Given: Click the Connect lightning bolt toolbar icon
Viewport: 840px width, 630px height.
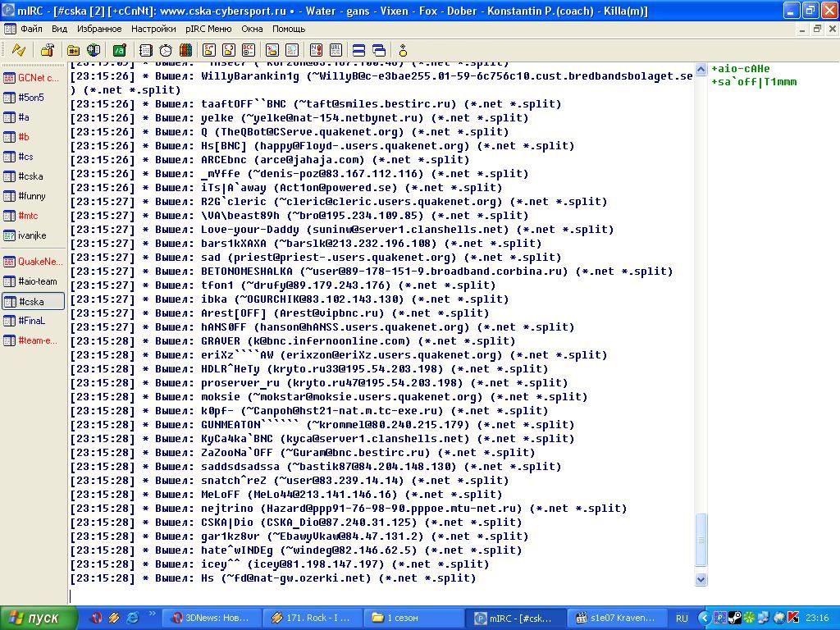Looking at the screenshot, I should pos(19,50).
